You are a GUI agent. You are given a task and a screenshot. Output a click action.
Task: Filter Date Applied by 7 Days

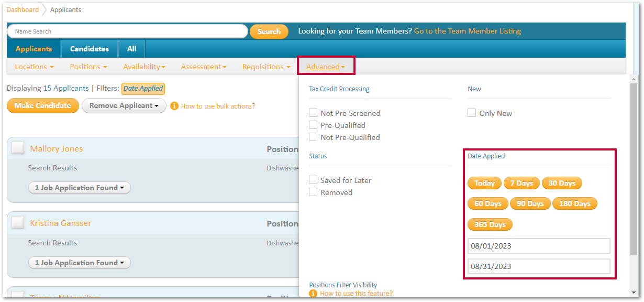[x=521, y=183]
